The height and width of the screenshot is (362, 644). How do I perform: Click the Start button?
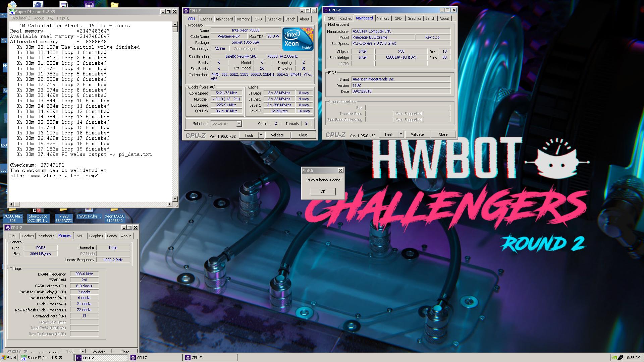pyautogui.click(x=9, y=358)
